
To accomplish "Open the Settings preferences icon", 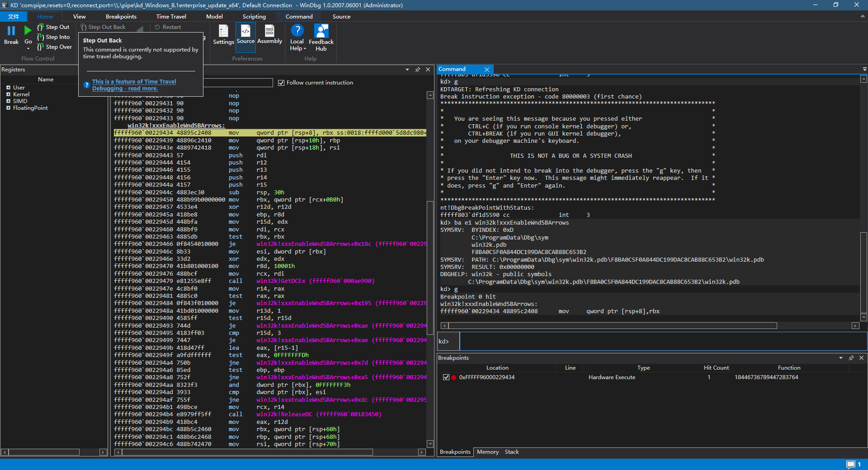I will [223, 31].
